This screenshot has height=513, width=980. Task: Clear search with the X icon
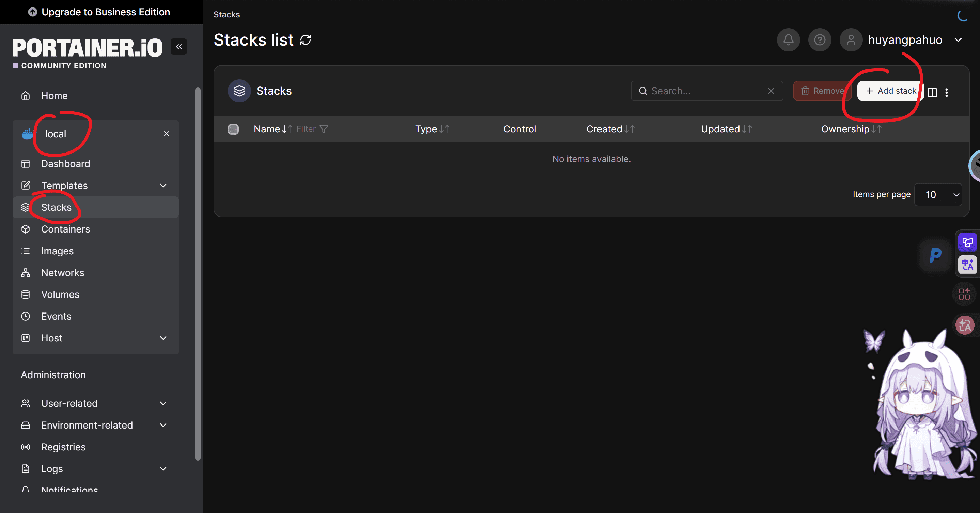tap(771, 91)
